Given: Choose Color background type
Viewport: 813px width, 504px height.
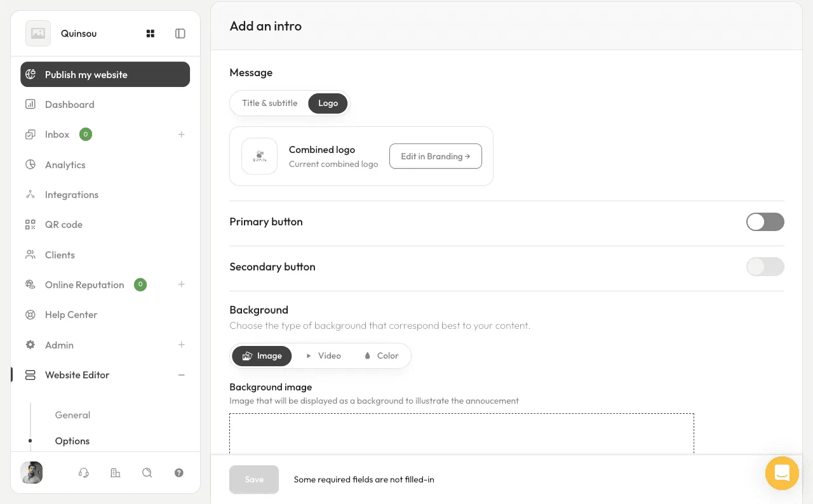Looking at the screenshot, I should [381, 356].
